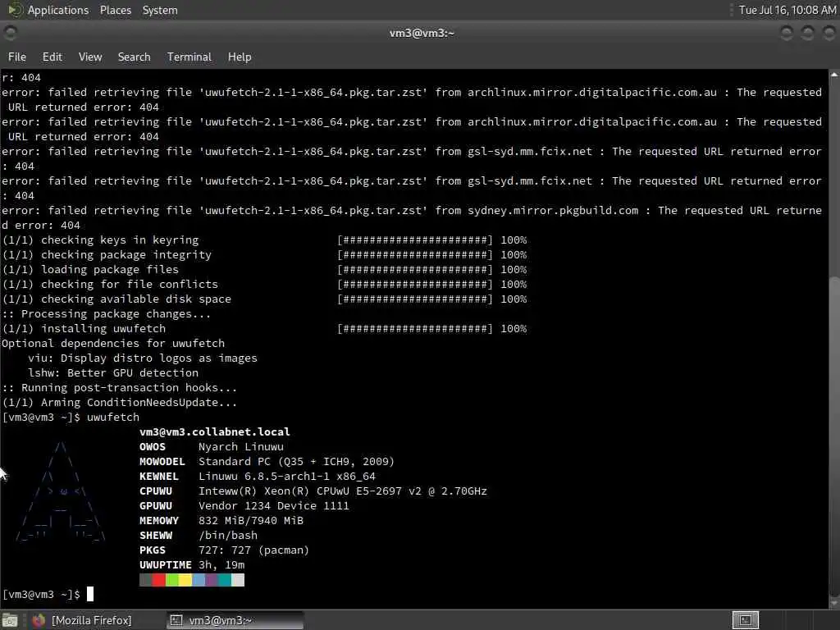Click the white color block in uwufetch output
Viewport: 840px width, 630px height.
(x=238, y=580)
